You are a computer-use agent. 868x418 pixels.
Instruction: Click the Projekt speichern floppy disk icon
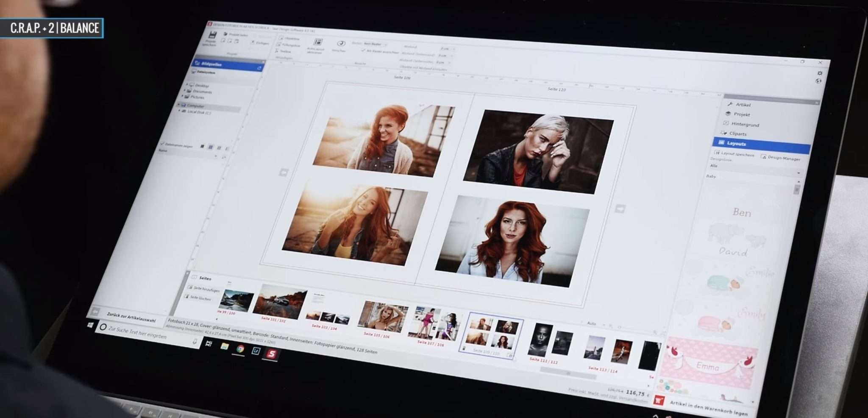pyautogui.click(x=212, y=34)
